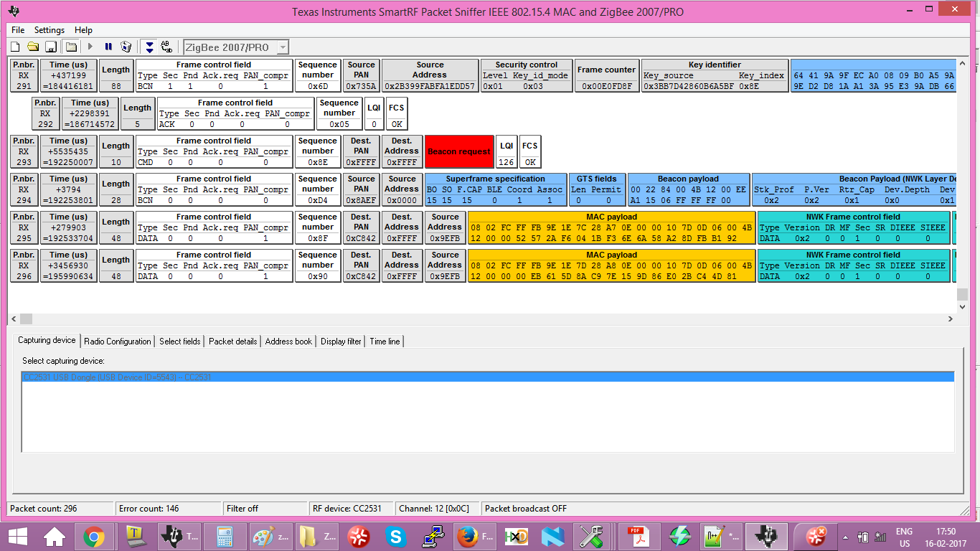Open the Calculator from the taskbar
The width and height of the screenshot is (980, 551).
coord(225,537)
